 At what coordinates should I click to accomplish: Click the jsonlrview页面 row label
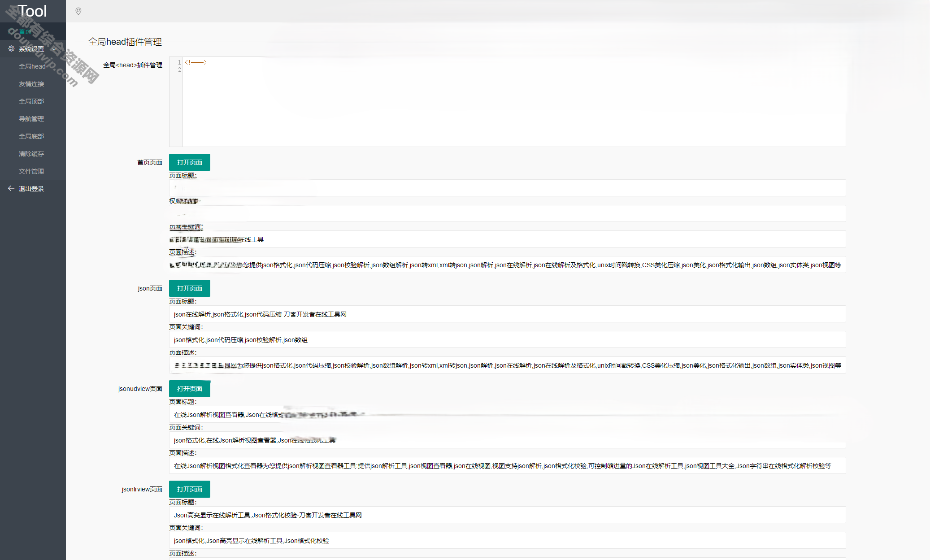coord(142,489)
